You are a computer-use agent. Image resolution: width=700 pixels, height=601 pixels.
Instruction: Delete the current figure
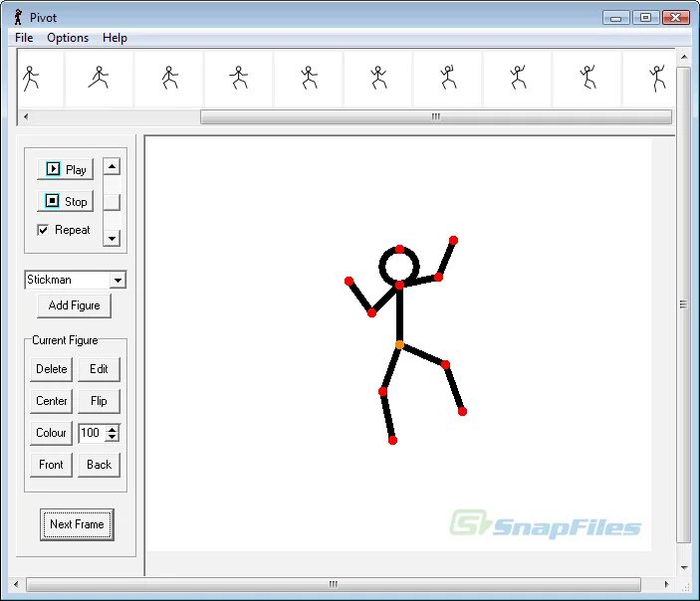click(52, 369)
